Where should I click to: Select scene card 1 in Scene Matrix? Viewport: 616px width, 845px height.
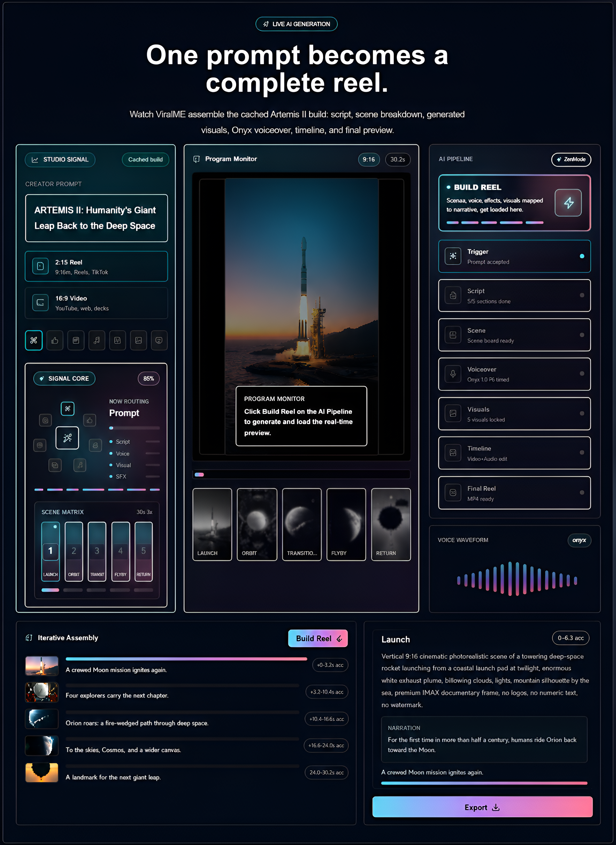click(50, 552)
